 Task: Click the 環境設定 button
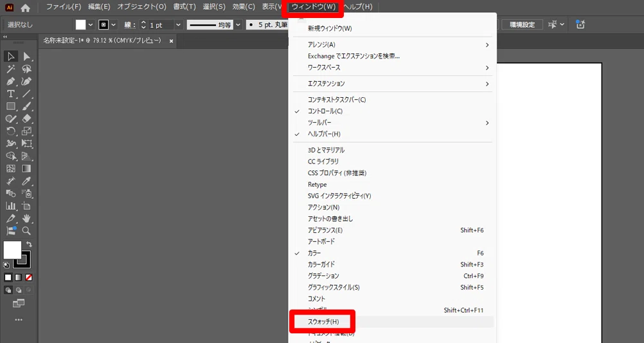(x=523, y=24)
